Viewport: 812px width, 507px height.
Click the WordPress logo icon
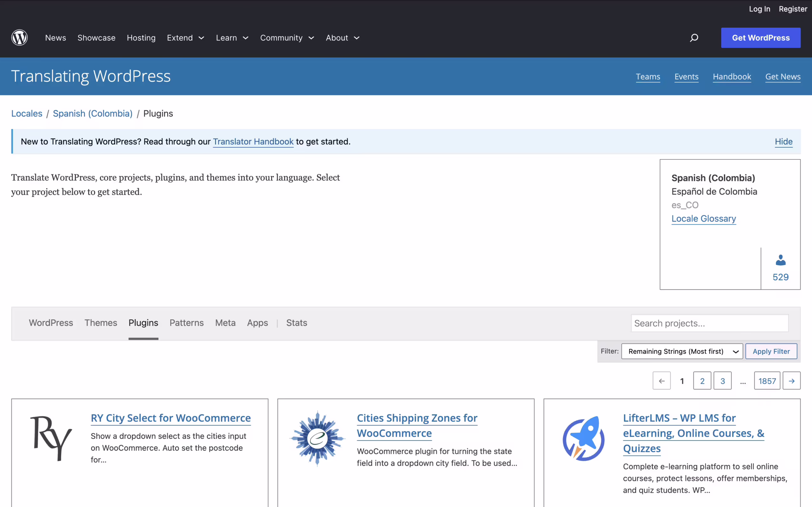click(19, 38)
